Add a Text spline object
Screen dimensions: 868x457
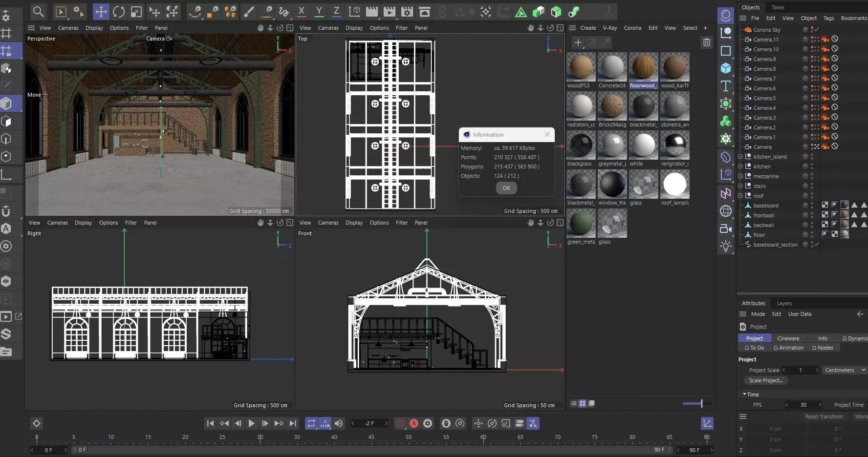(726, 86)
